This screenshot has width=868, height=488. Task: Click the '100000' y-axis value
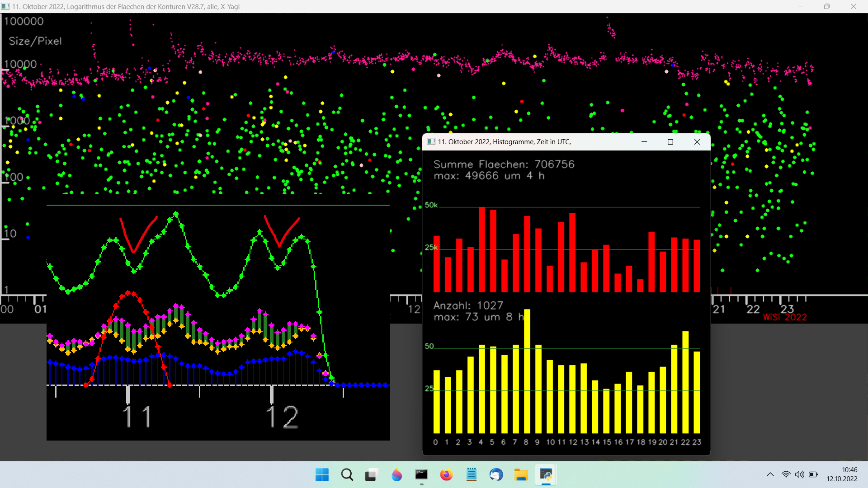[24, 21]
